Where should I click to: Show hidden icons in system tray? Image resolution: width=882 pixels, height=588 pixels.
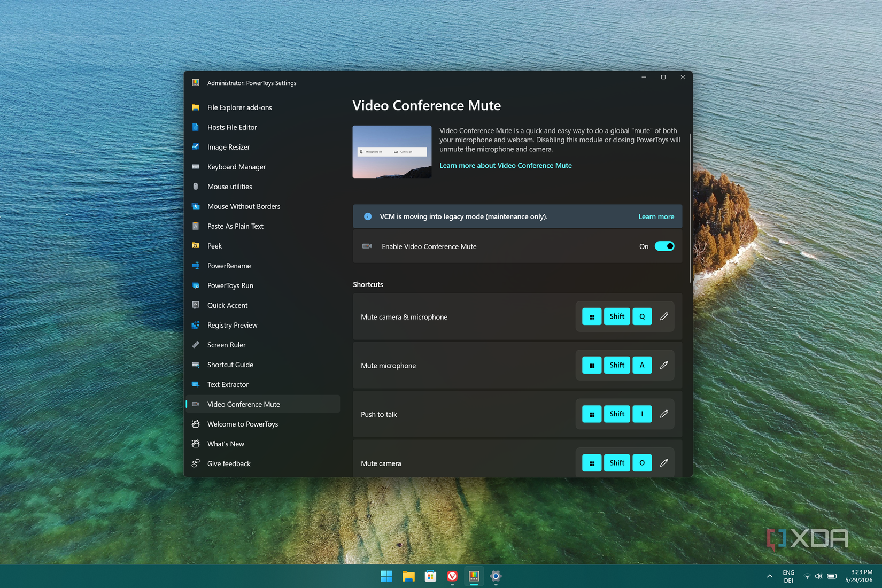(770, 576)
